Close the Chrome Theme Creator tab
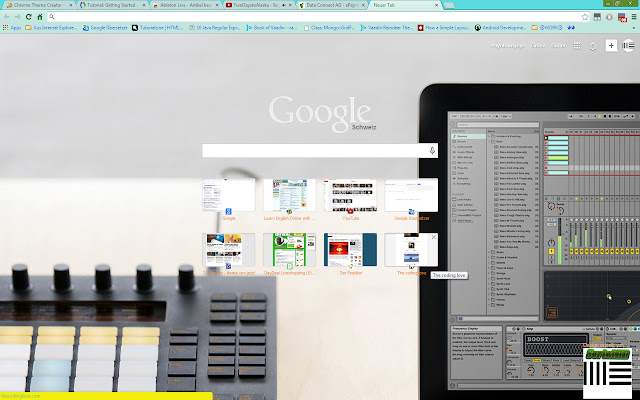Screen dimensions: 640x400 click(71, 5)
